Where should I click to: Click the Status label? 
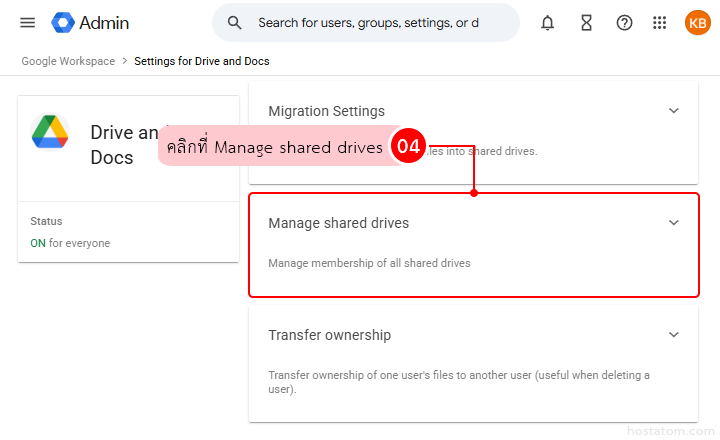pyautogui.click(x=46, y=221)
